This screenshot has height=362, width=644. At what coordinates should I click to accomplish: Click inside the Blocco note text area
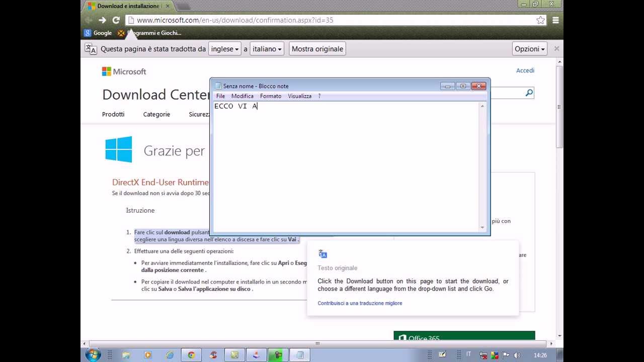346,166
